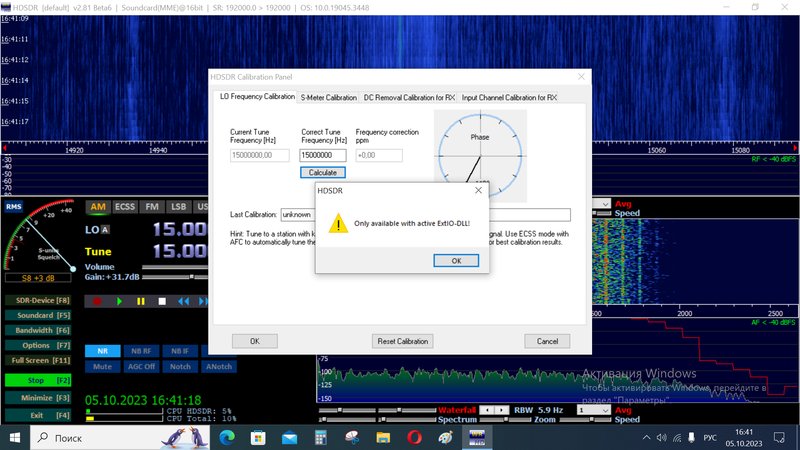
Task: Open Input Channel Calibration for RX tab
Action: (509, 97)
